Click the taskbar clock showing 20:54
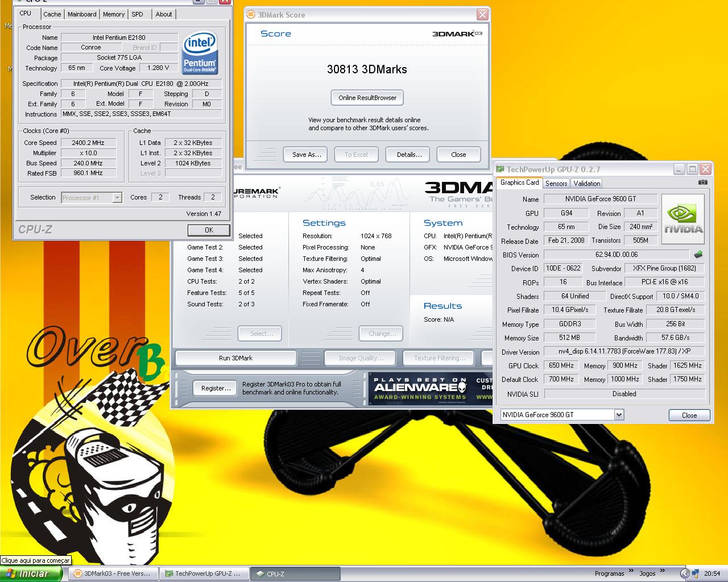This screenshot has width=728, height=582. click(x=712, y=573)
